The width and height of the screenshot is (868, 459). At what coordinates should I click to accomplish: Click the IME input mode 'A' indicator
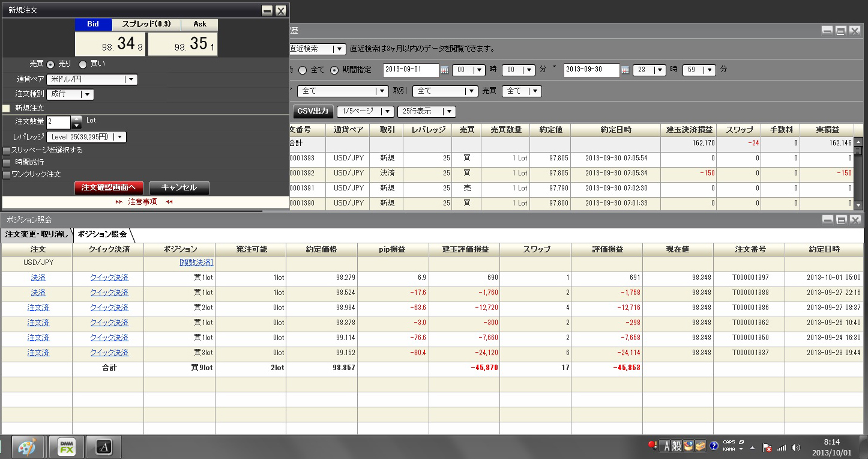[665, 446]
